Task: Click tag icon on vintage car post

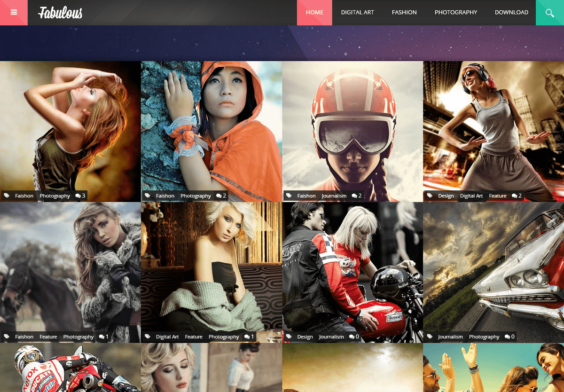Action: 430,337
